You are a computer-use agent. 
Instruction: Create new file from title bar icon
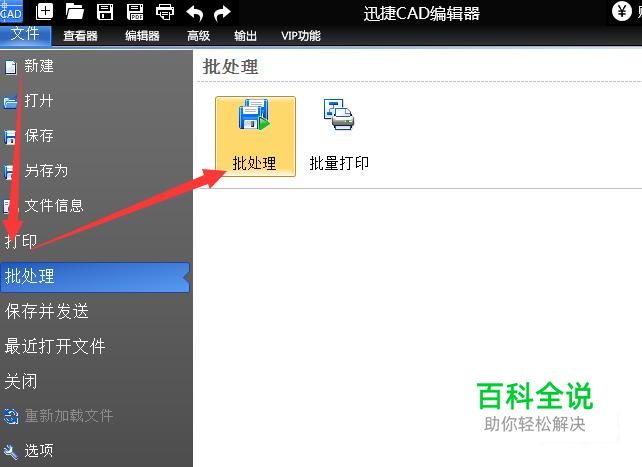point(44,11)
